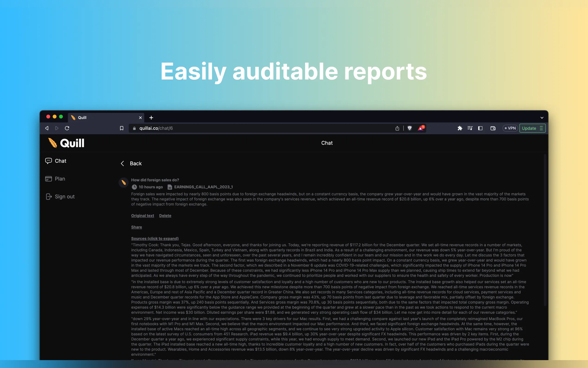
Task: Toggle the sidebar panel icon
Action: coord(480,128)
